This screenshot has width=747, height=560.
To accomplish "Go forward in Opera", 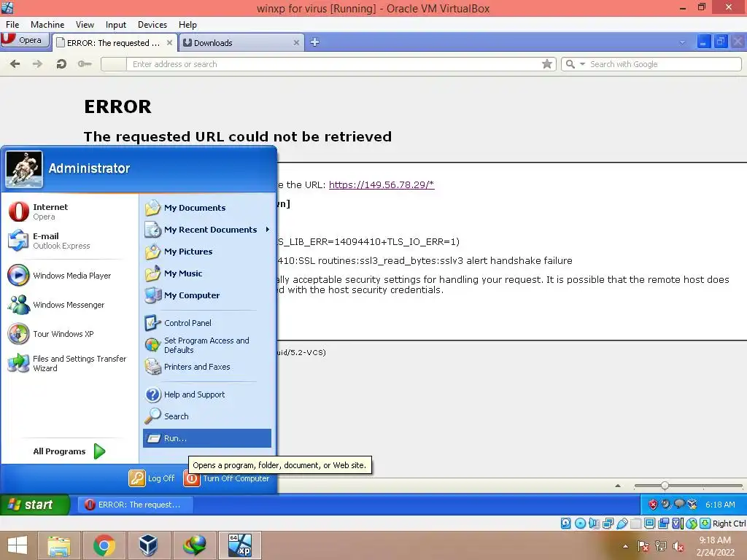I will (37, 64).
